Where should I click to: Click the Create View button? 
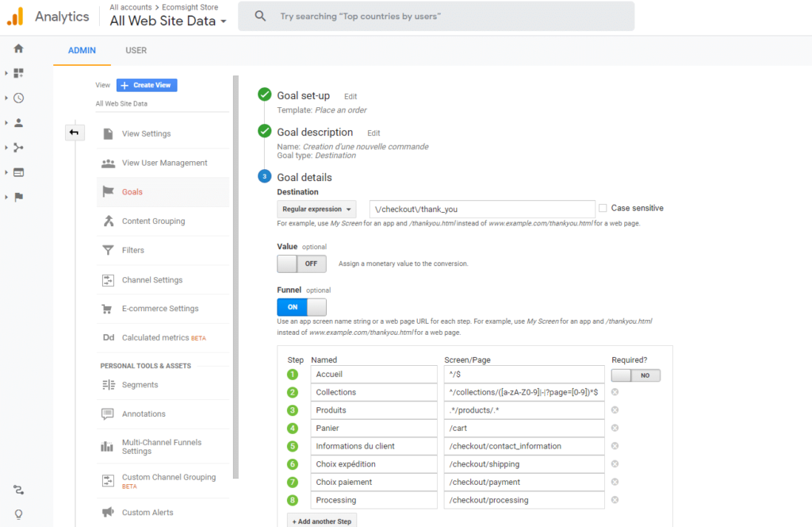click(x=147, y=85)
